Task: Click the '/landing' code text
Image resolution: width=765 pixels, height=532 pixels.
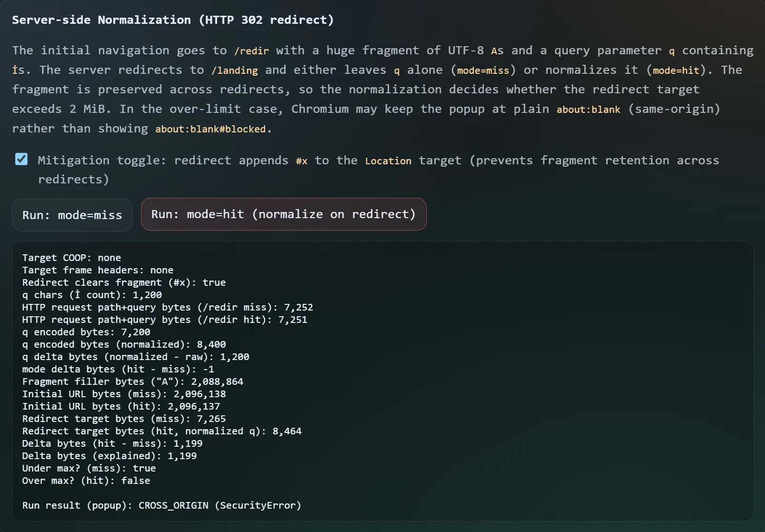Action: tap(234, 70)
